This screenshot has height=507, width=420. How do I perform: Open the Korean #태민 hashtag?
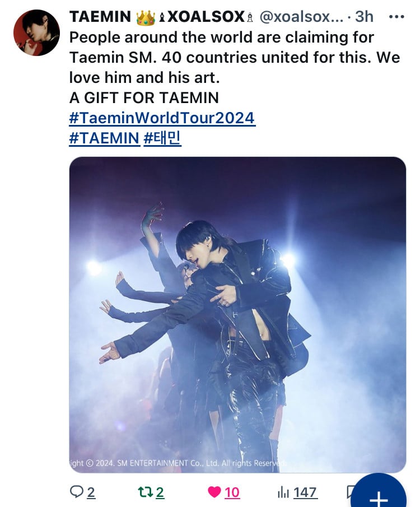162,138
